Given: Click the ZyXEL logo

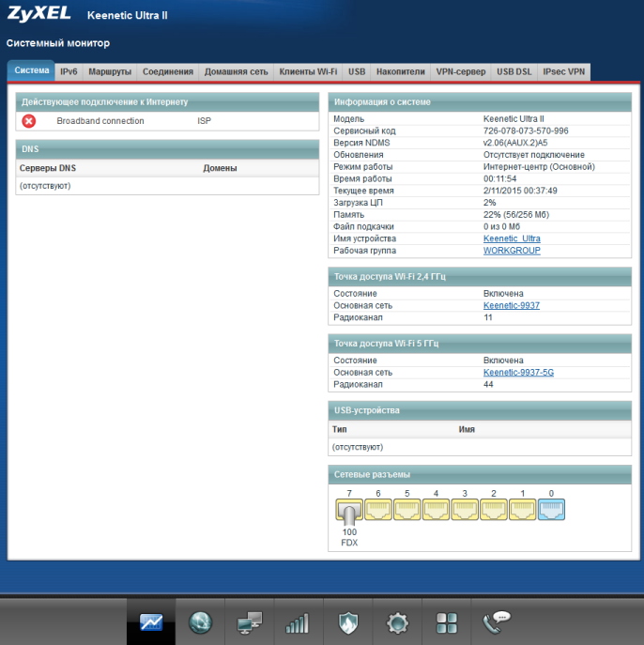Looking at the screenshot, I should pos(39,13).
